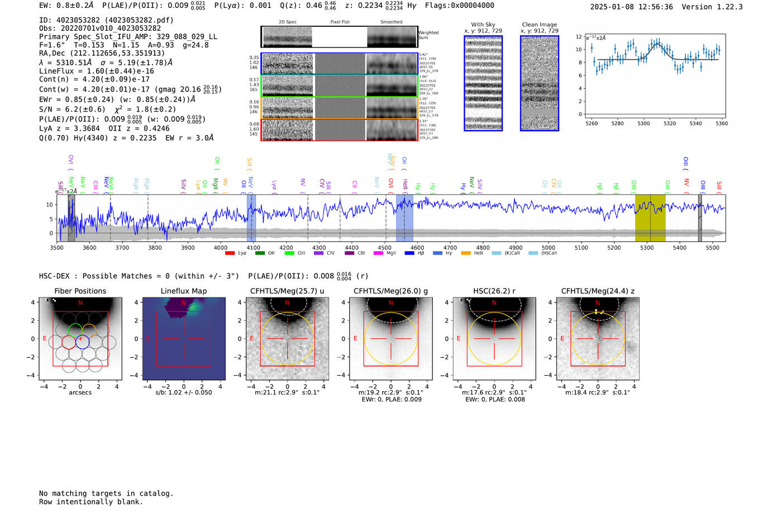Image resolution: width=782 pixels, height=532 pixels.
Task: Click the orange fiber circle in Fiber Positions
Action: click(x=89, y=330)
